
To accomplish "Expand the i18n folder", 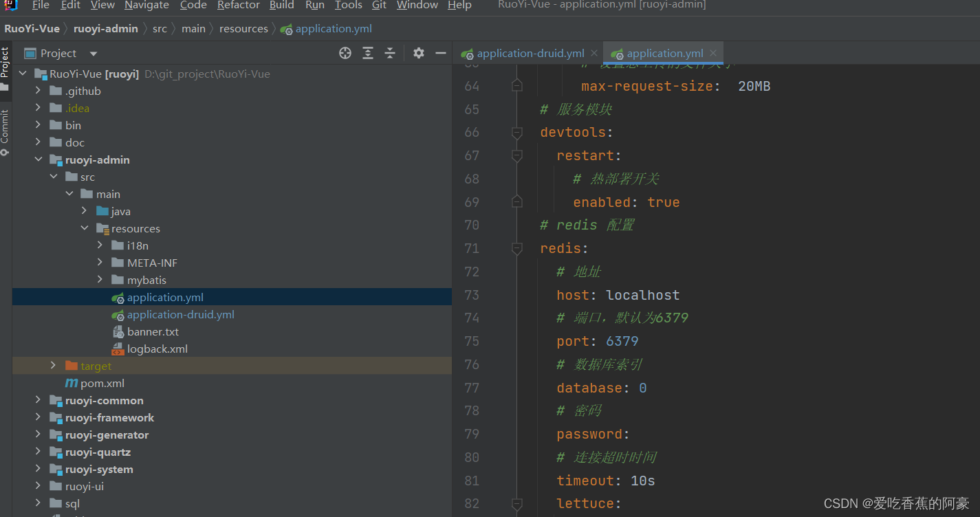I will [x=100, y=245].
